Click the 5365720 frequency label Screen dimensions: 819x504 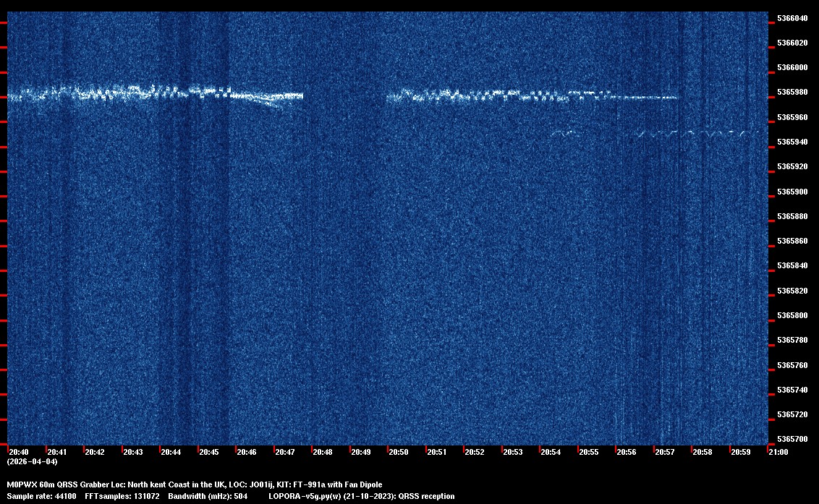click(x=792, y=414)
